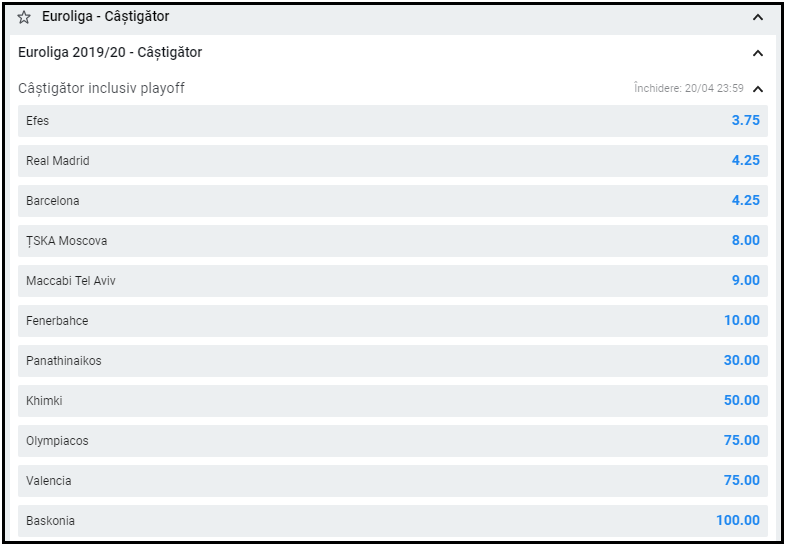
Task: Click the Efes team name
Action: [x=38, y=121]
